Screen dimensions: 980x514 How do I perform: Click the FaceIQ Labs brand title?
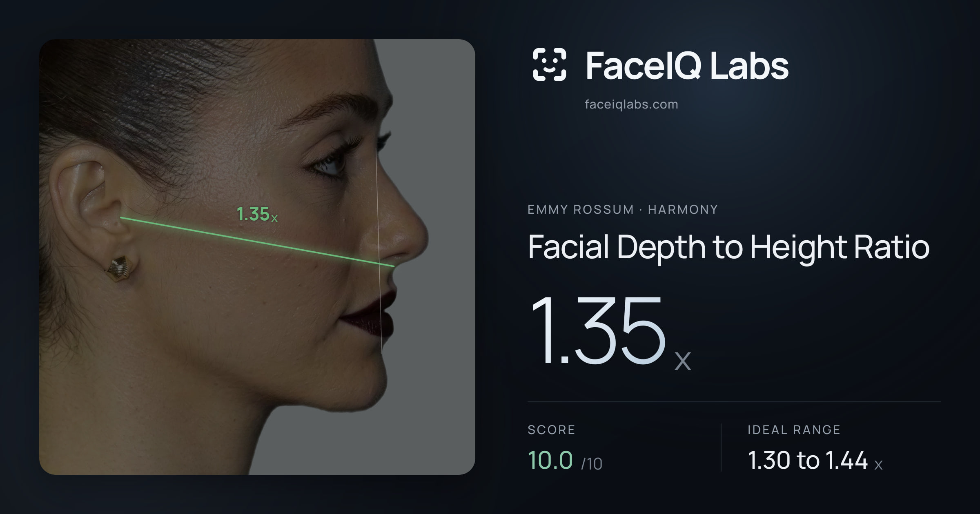pyautogui.click(x=687, y=65)
